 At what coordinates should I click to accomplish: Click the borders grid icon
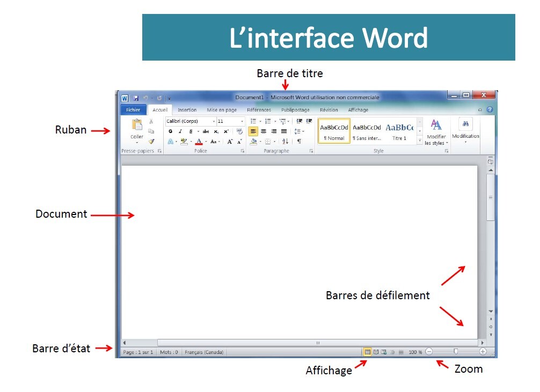point(268,142)
